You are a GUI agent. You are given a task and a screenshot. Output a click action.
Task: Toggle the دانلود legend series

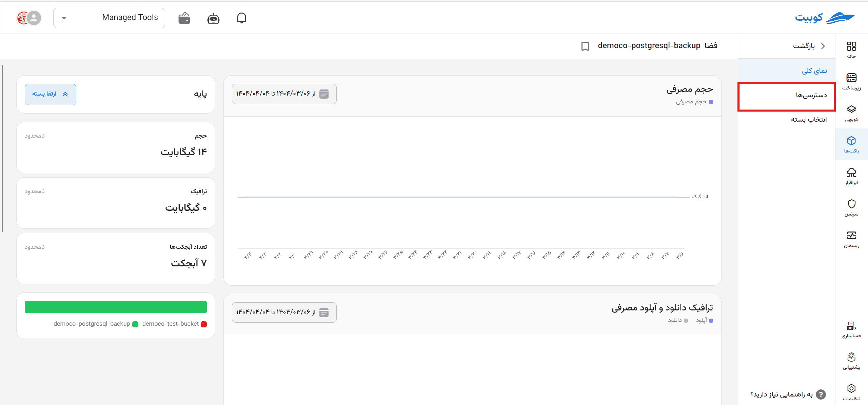tap(678, 320)
